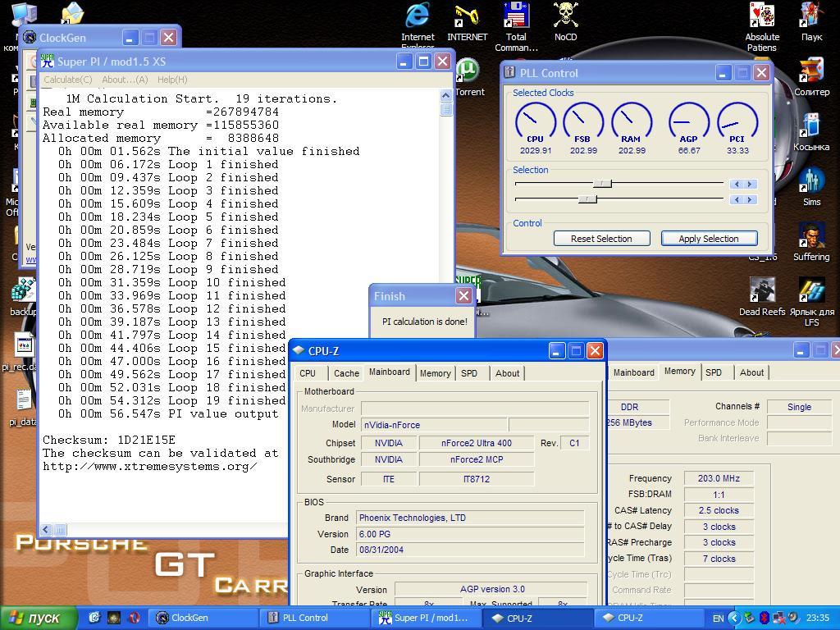
Task: Click the Bluetooth tray icon
Action: click(x=764, y=618)
